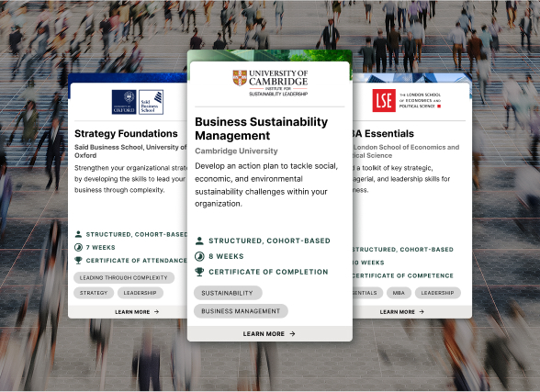This screenshot has width=540, height=392.
Task: Select the Strategy tag
Action: click(x=94, y=293)
